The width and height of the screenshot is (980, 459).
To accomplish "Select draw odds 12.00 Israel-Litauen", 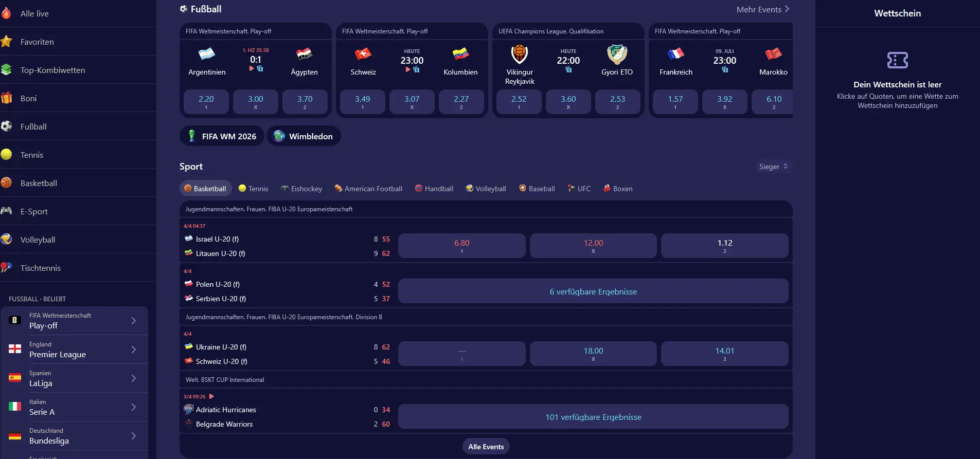I will pos(593,246).
